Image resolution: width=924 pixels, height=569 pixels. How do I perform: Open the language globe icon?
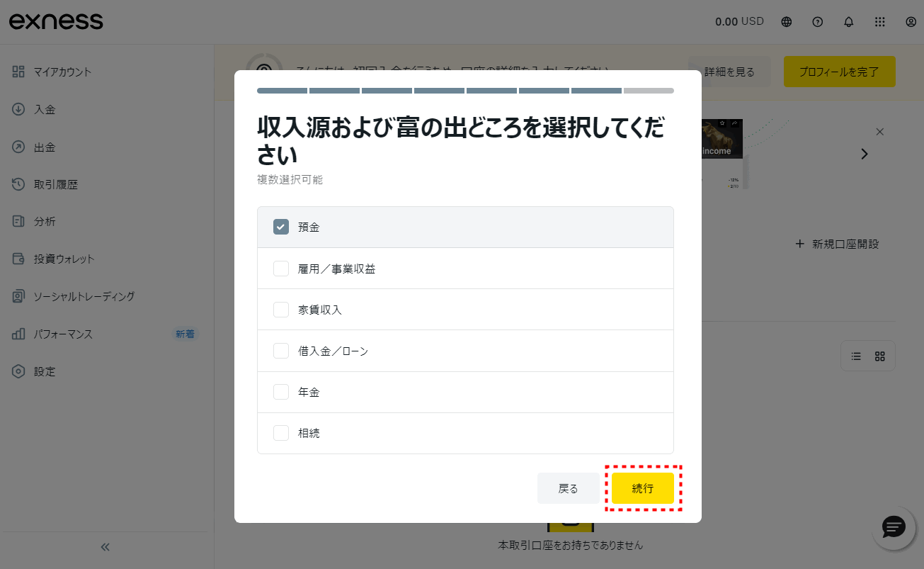pos(787,22)
